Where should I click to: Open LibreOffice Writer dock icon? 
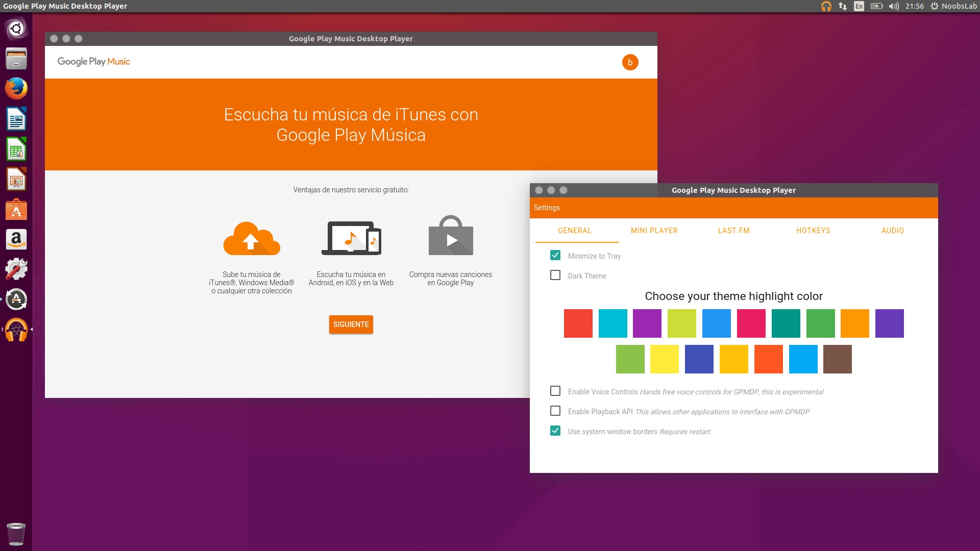coord(16,119)
